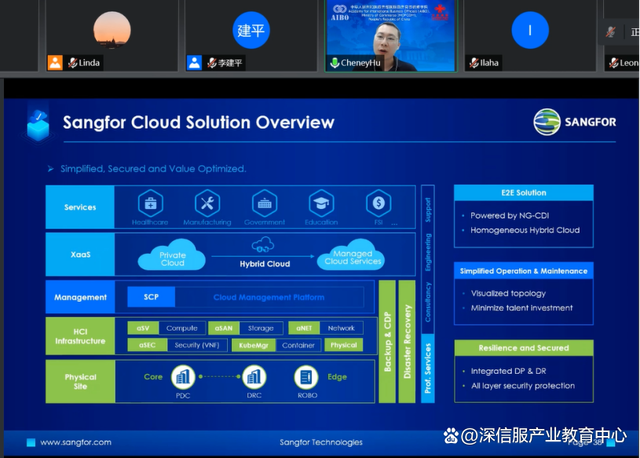
Task: Open the www.sangfor.com footer link
Action: pyautogui.click(x=76, y=442)
